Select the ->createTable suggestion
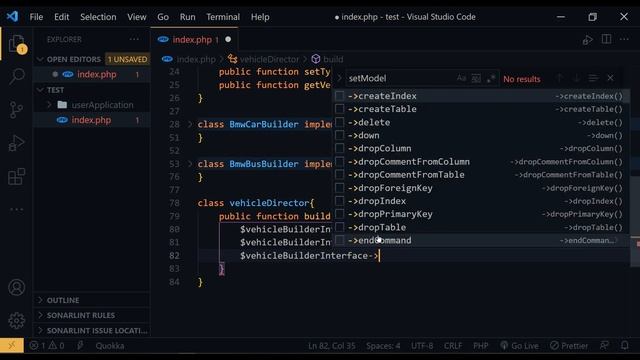The height and width of the screenshot is (360, 640). [481, 109]
